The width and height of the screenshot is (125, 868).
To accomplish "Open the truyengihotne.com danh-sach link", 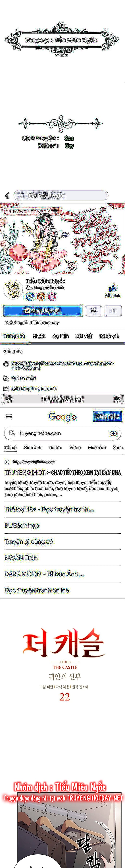I will click(x=63, y=366).
